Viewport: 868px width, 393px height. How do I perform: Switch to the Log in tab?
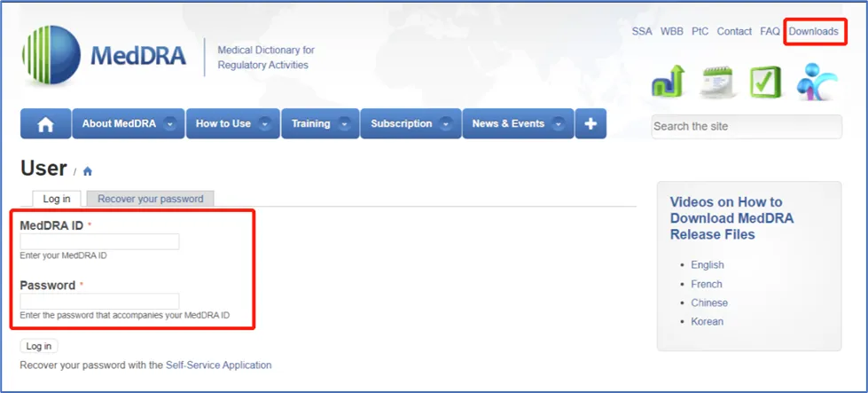point(57,199)
